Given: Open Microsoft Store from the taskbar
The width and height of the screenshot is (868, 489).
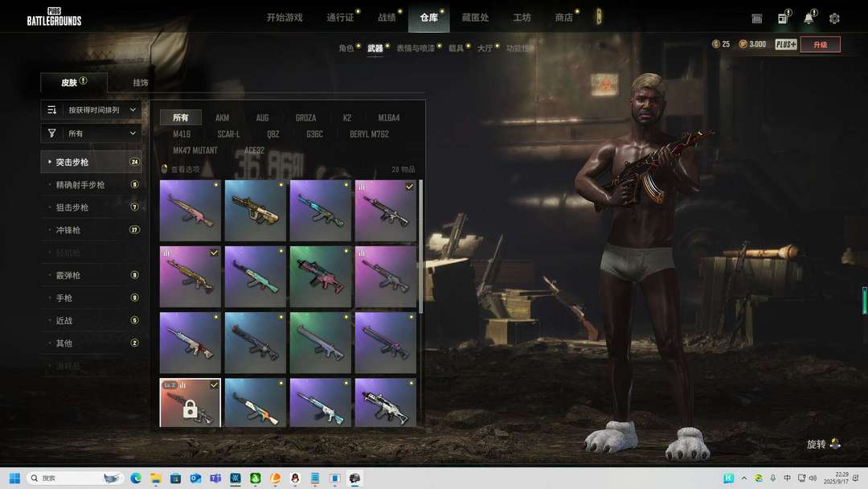Looking at the screenshot, I should point(175,478).
